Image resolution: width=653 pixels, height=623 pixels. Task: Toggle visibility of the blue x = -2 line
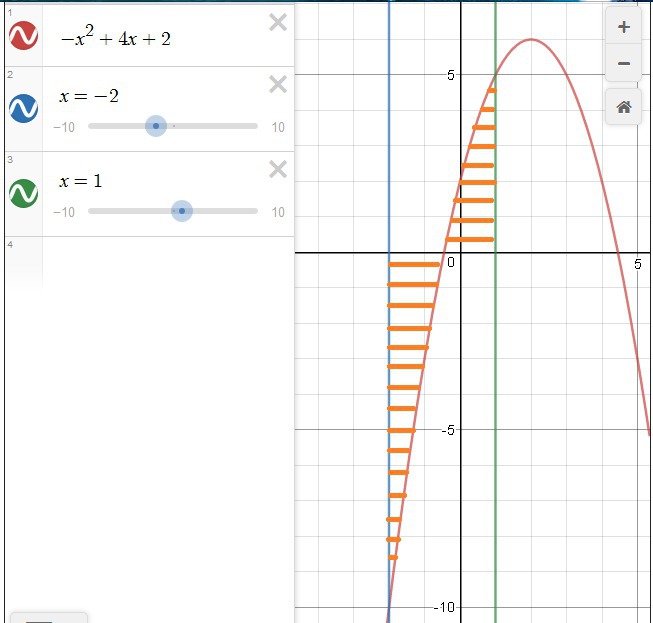click(x=24, y=108)
